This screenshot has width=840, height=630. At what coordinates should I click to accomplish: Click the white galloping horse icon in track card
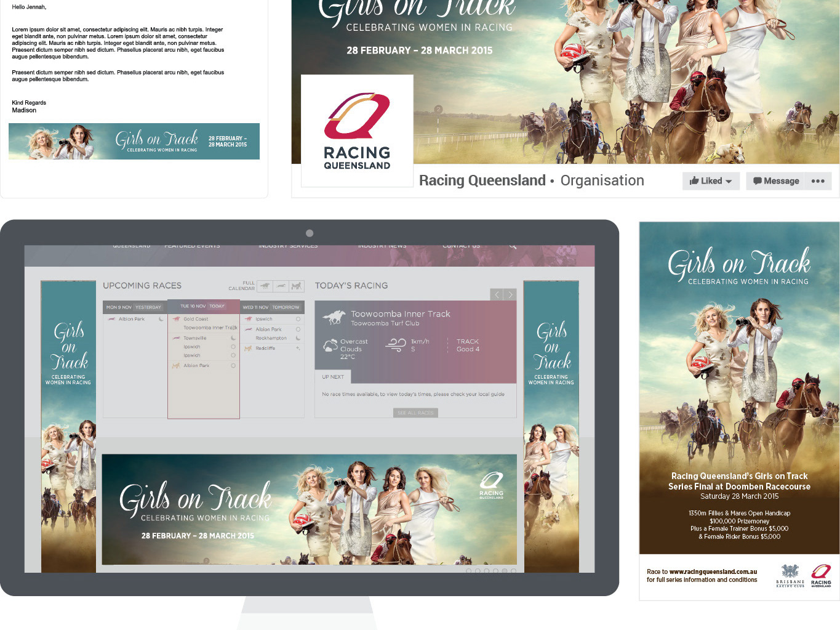(334, 317)
